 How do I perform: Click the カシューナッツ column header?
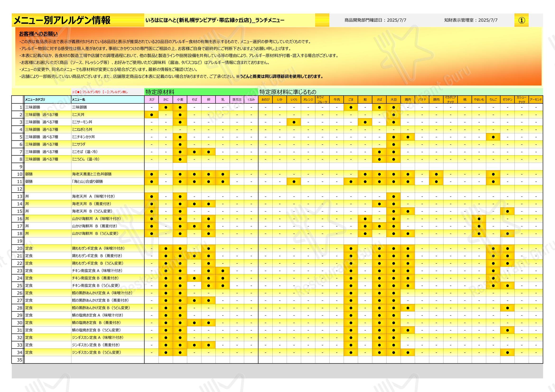(x=522, y=100)
